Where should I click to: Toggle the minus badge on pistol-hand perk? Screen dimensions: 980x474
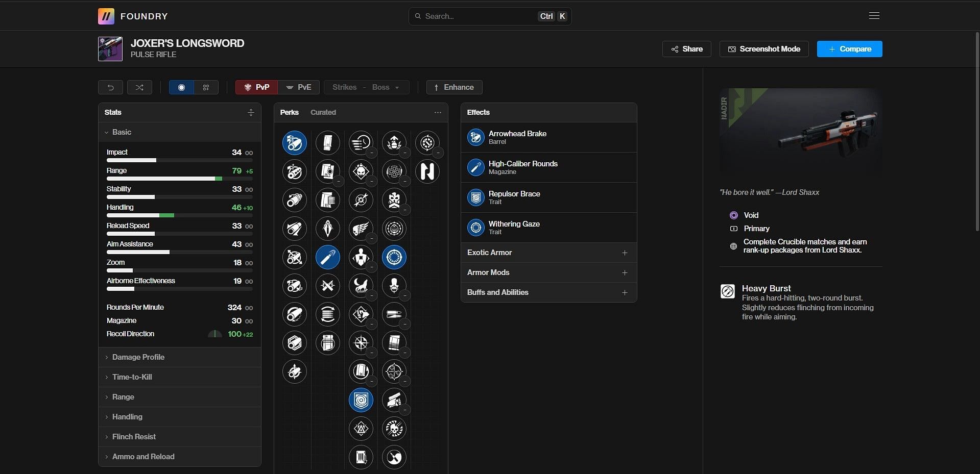404,410
